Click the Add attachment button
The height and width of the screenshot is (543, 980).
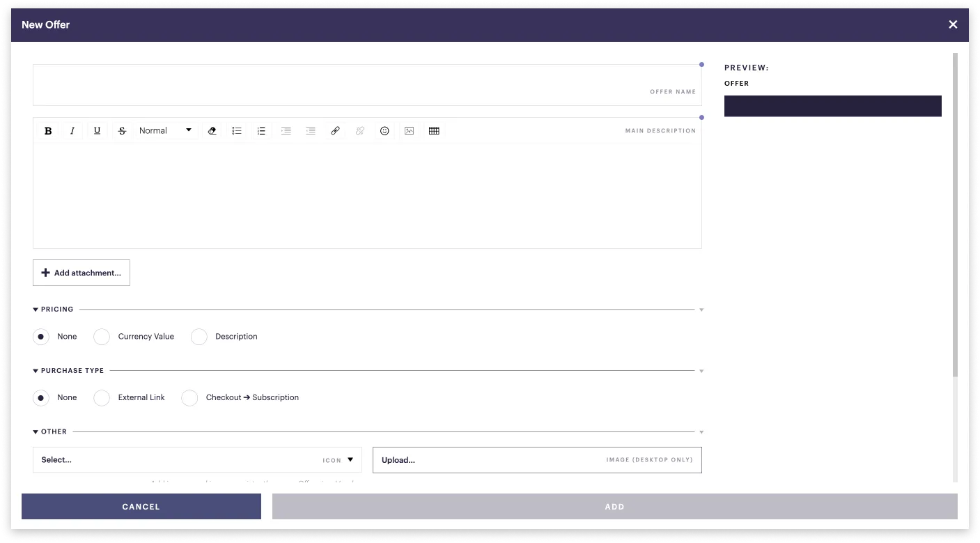81,273
